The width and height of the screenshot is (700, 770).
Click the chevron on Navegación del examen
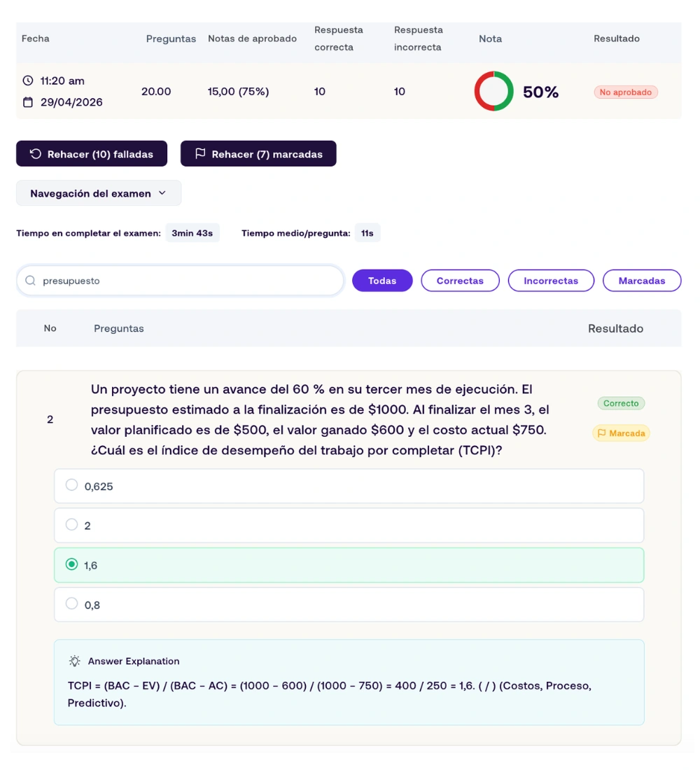click(x=162, y=193)
